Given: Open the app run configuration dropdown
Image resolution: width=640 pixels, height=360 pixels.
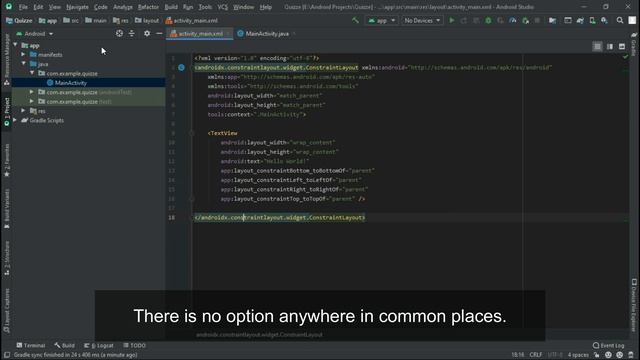Looking at the screenshot, I should tap(381, 20).
